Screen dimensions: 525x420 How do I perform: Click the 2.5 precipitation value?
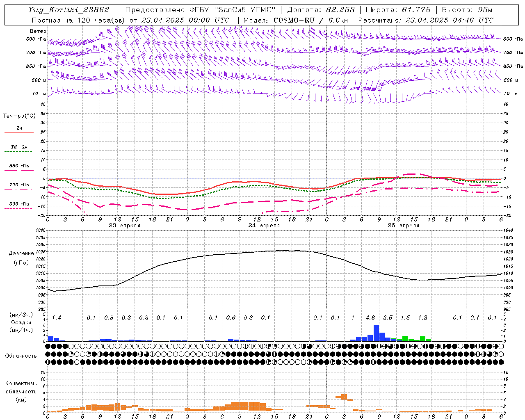(x=388, y=318)
